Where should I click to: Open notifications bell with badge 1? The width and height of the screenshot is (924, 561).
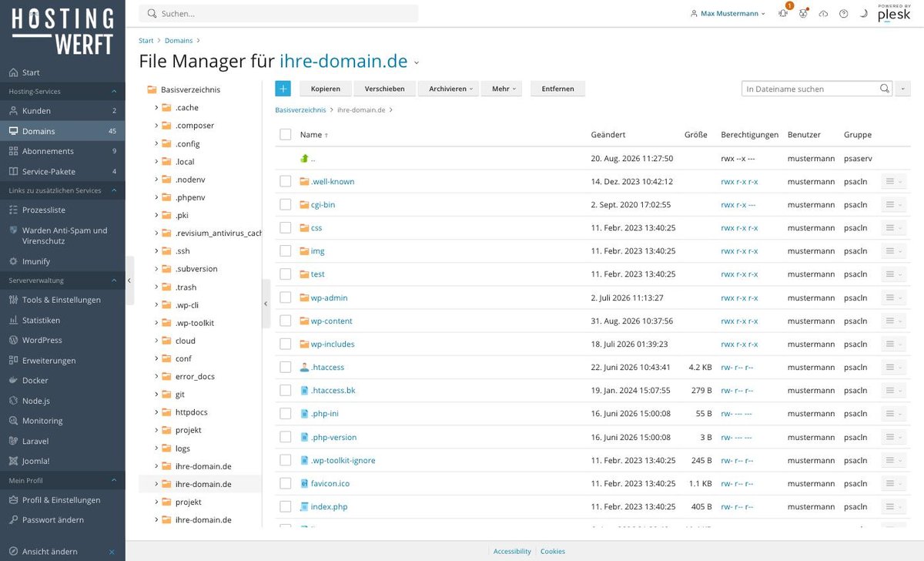pyautogui.click(x=783, y=13)
